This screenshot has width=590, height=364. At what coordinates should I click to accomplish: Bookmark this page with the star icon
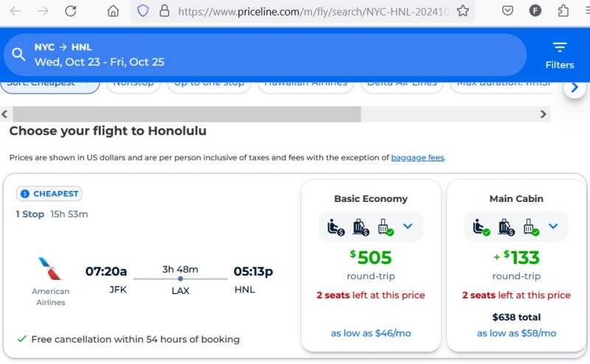462,11
